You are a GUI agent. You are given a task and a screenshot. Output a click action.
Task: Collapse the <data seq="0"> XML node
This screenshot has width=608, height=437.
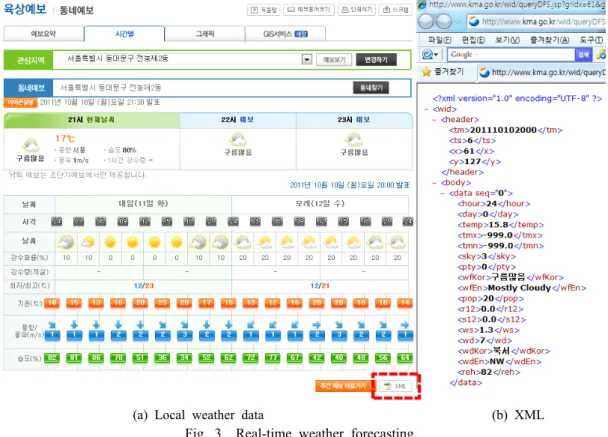pos(442,193)
